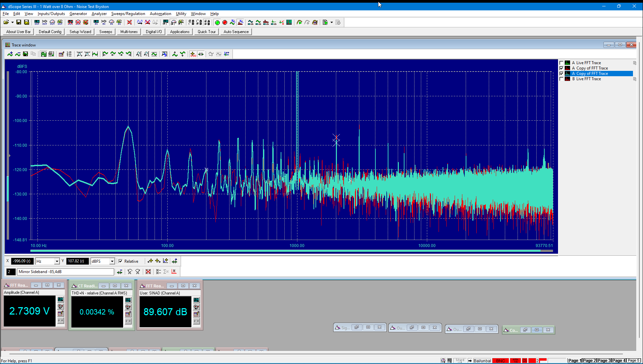The image size is (643, 364).
Task: Toggle the Relative checkbox
Action: point(120,261)
